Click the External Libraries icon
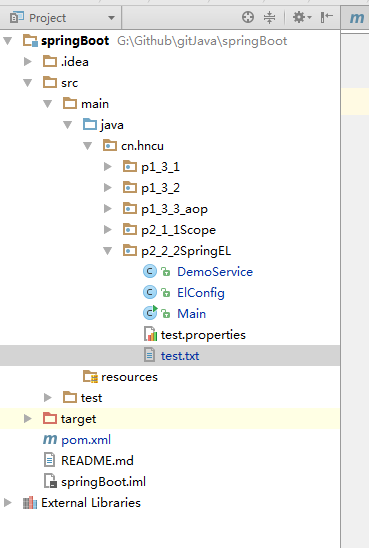This screenshot has height=548, width=369. (x=30, y=503)
